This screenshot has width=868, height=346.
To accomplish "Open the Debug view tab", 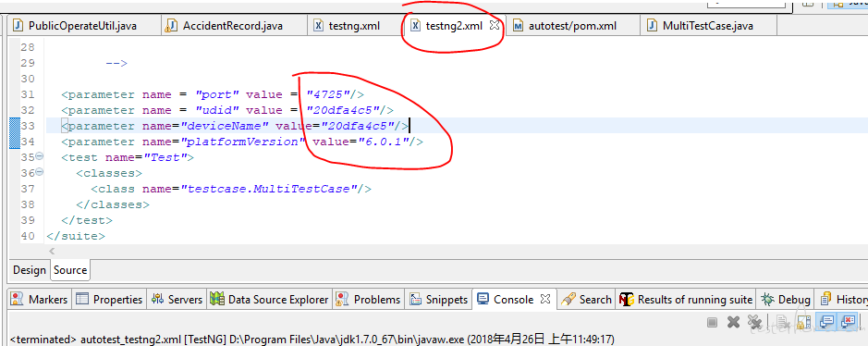I will (x=786, y=300).
